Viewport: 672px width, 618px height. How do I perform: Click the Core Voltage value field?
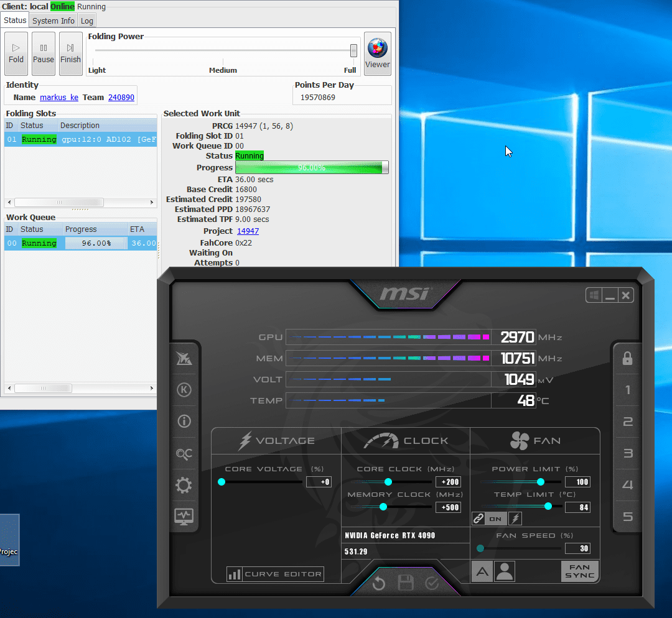point(319,482)
